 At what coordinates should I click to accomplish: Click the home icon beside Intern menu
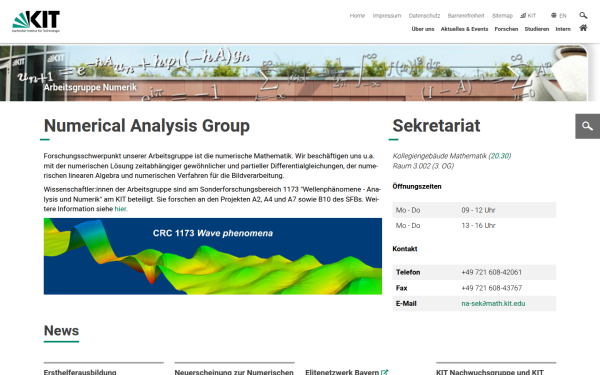click(x=583, y=28)
